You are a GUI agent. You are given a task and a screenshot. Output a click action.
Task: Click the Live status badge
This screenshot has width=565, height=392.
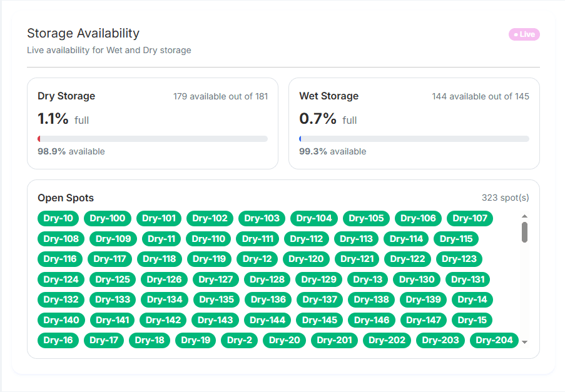pyautogui.click(x=524, y=34)
